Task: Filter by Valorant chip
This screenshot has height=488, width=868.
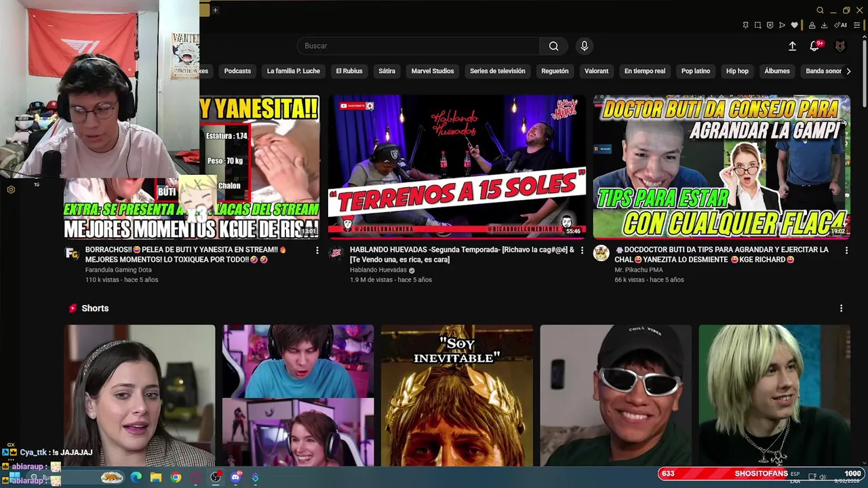Action: click(x=597, y=71)
